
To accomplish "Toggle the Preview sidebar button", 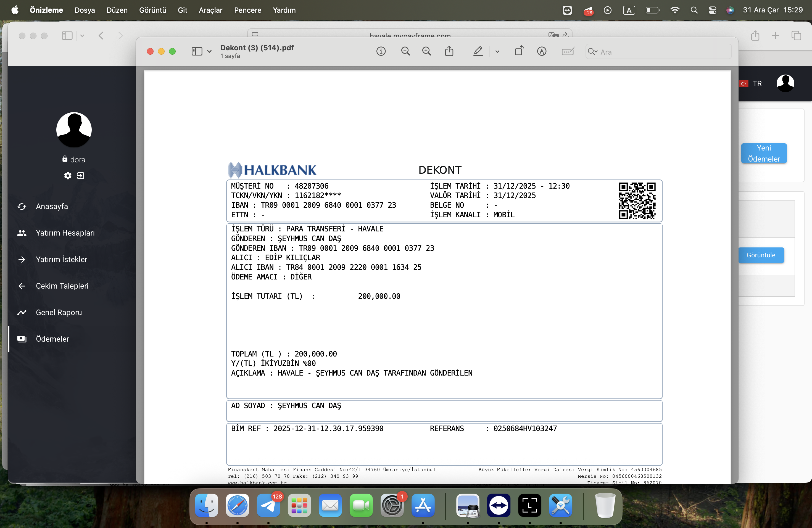I will click(197, 52).
